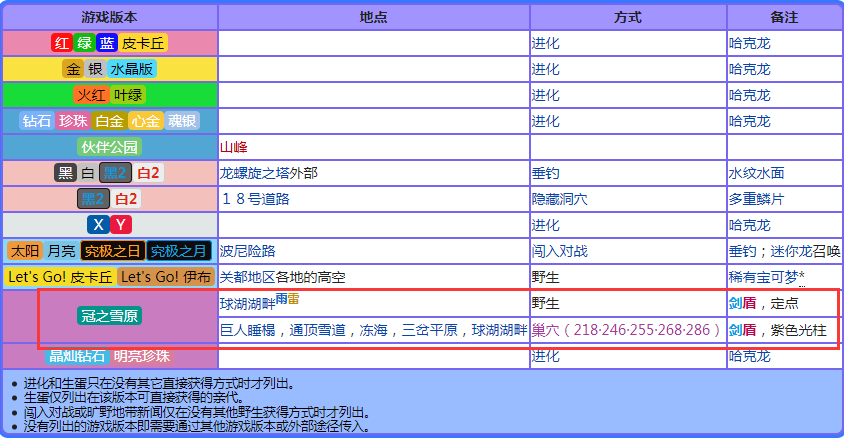844x440 pixels.
Task: Click 白2 in the 龙螺旋之塔外部 row
Action: pyautogui.click(x=148, y=173)
